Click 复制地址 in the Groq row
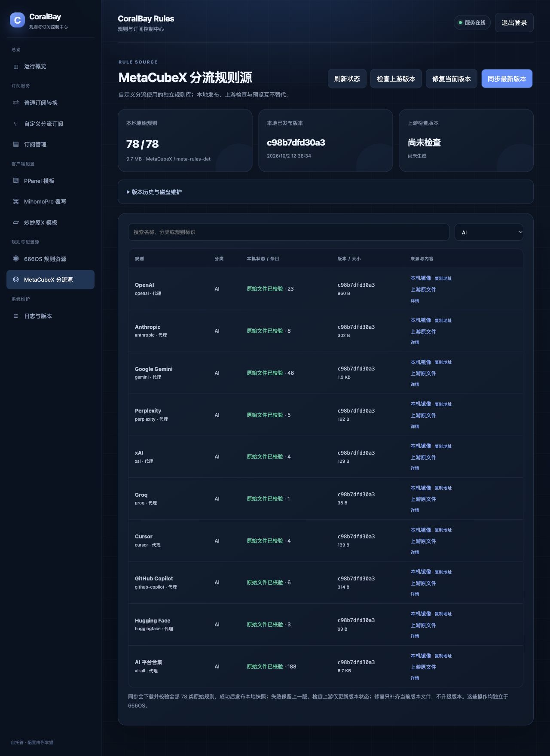Viewport: 550px width, 756px height. pos(443,488)
